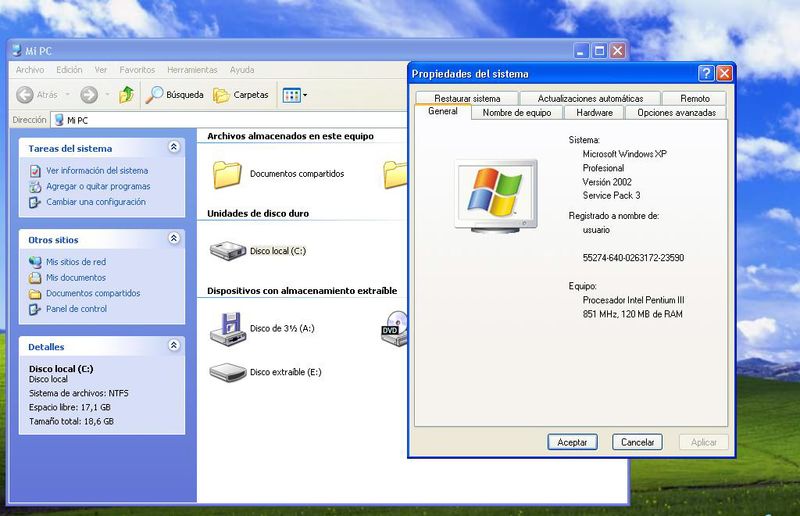
Task: Open Panel de control link
Action: click(77, 309)
